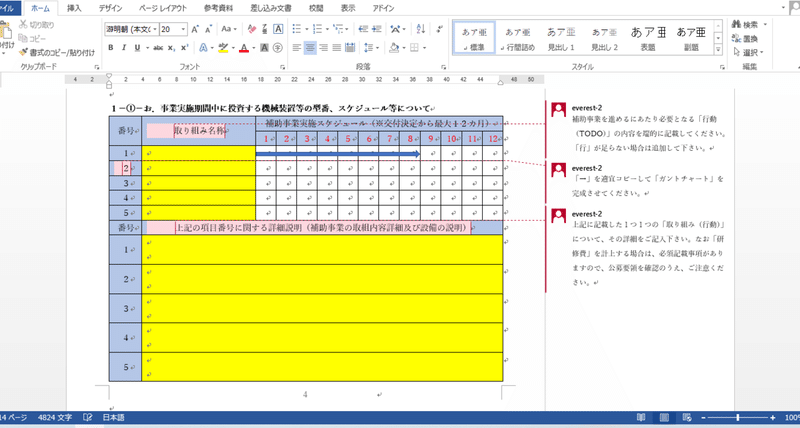The width and height of the screenshot is (800, 428).
Task: Apply enclosed character (circled 字) icon
Action: point(278,48)
